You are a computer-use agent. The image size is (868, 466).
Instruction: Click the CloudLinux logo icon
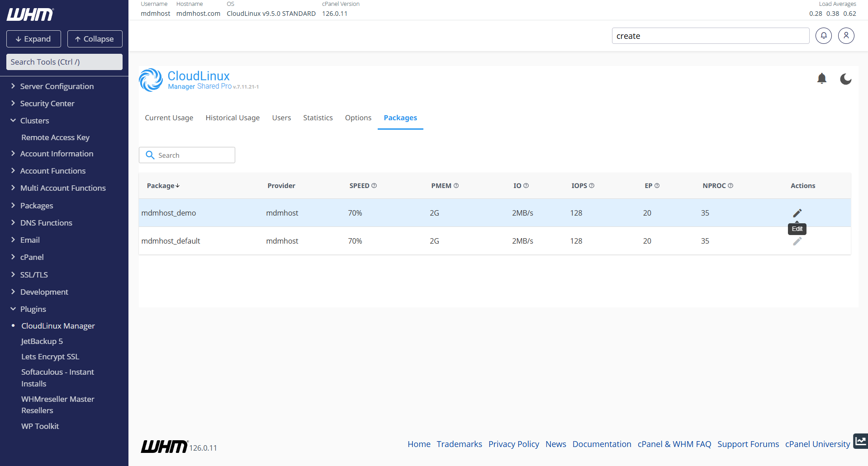pos(151,80)
